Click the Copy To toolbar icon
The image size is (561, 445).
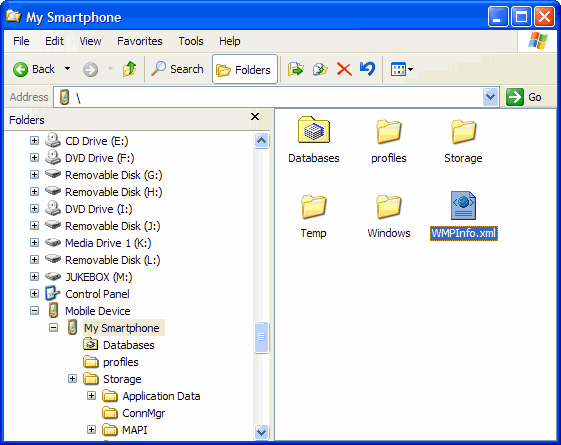(320, 69)
